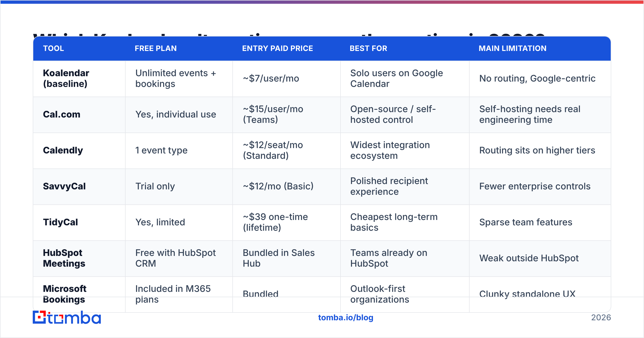
Task: Select the TOOL column header
Action: tap(53, 48)
